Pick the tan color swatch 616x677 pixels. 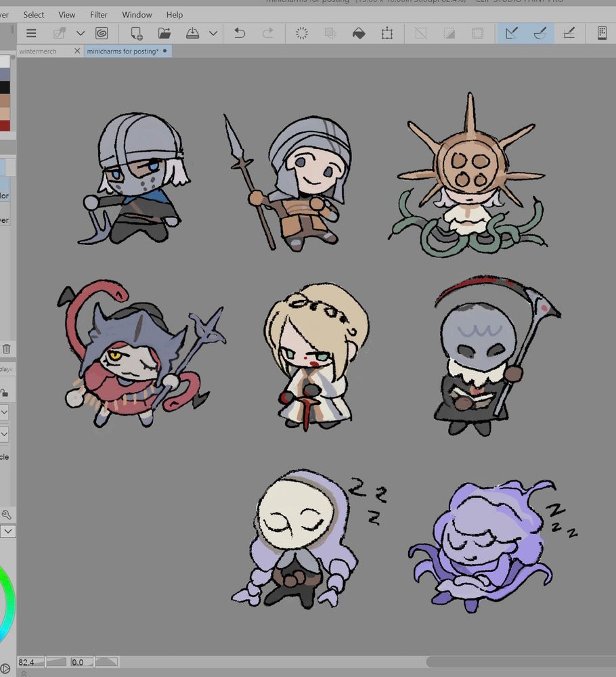(x=5, y=114)
